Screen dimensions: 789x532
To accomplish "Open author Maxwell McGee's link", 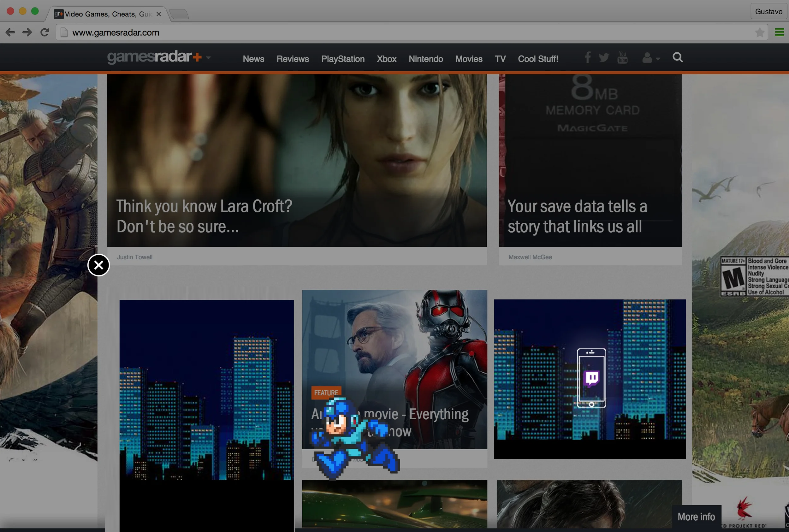I will [530, 257].
